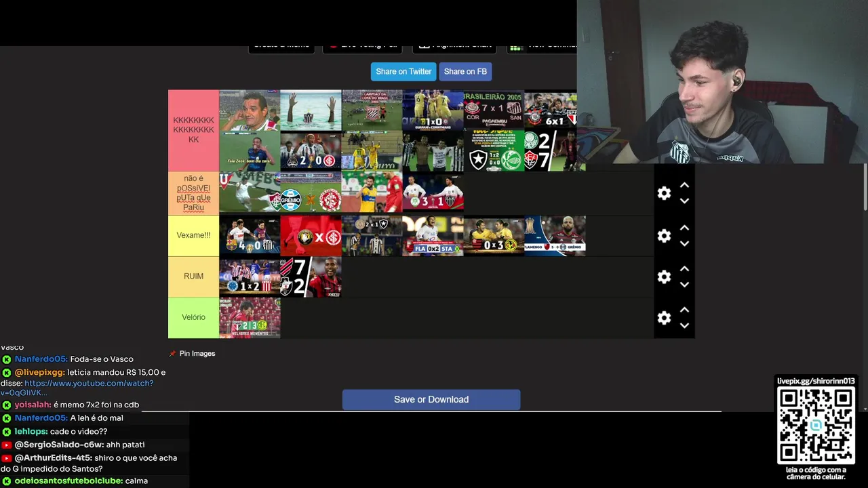This screenshot has height=488, width=868.
Task: Share tier list on FB
Action: point(465,71)
